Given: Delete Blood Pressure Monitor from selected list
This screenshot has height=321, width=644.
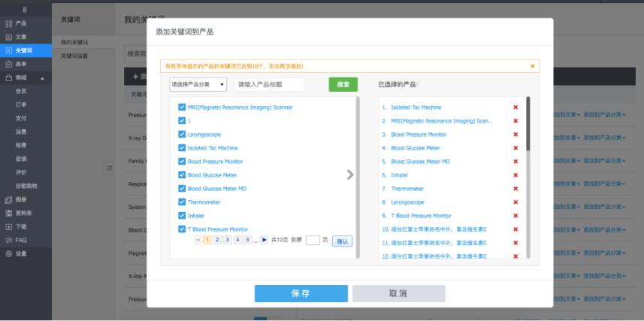Looking at the screenshot, I should 516,135.
